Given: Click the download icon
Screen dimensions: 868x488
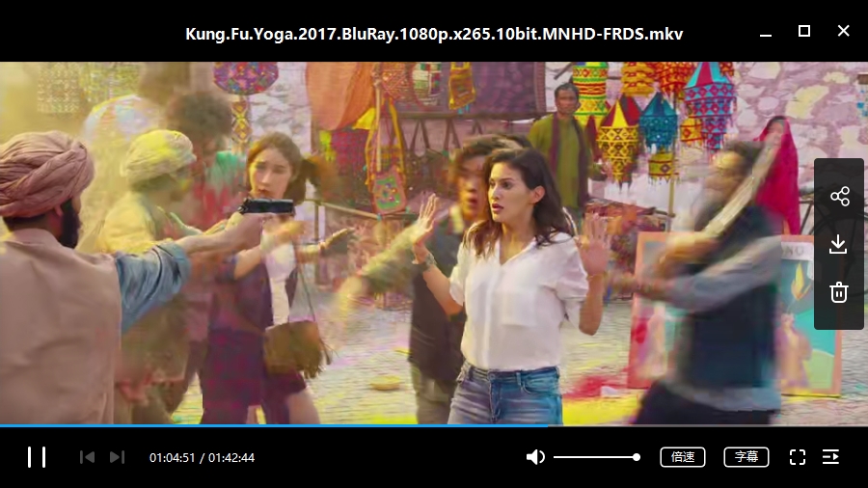Looking at the screenshot, I should tap(839, 244).
